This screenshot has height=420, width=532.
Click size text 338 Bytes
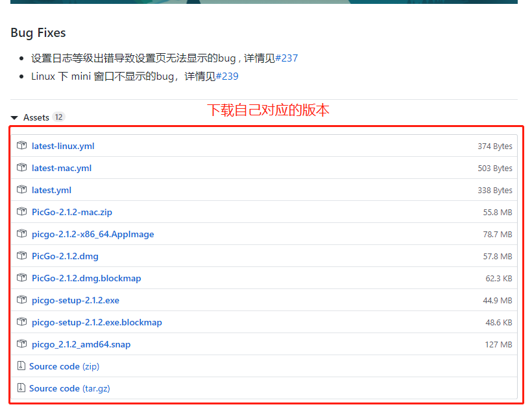pos(495,191)
